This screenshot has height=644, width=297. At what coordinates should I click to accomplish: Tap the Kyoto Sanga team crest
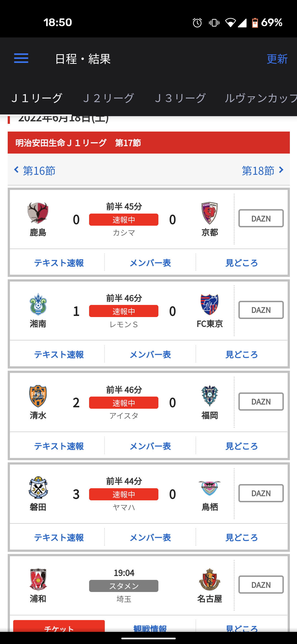[x=210, y=213]
